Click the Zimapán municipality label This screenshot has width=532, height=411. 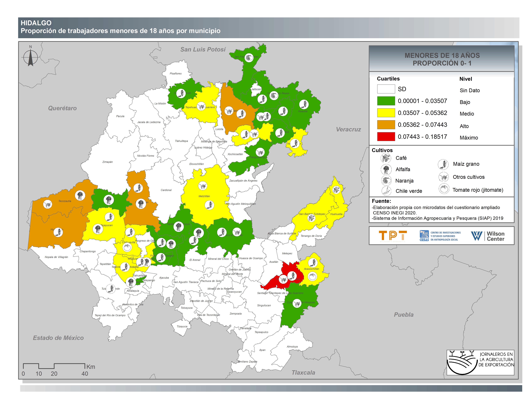107,162
